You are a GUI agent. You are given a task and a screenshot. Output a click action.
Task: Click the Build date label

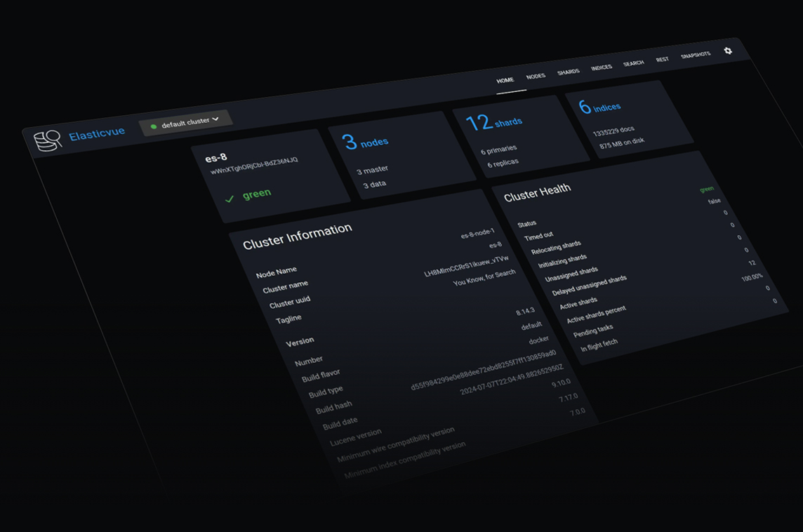(340, 423)
